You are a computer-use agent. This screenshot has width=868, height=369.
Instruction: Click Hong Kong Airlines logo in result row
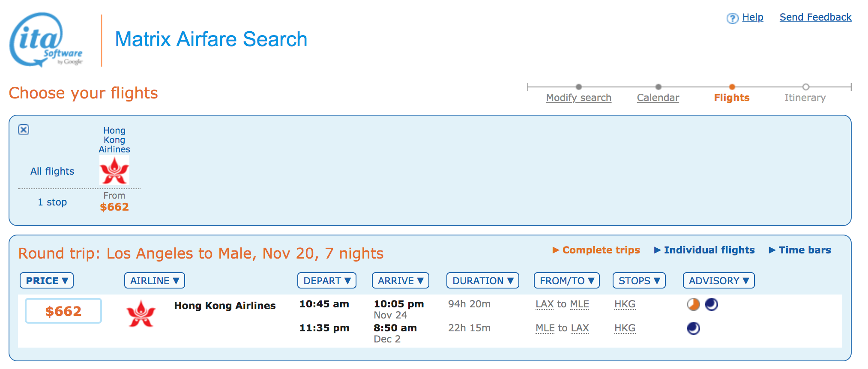point(141,314)
